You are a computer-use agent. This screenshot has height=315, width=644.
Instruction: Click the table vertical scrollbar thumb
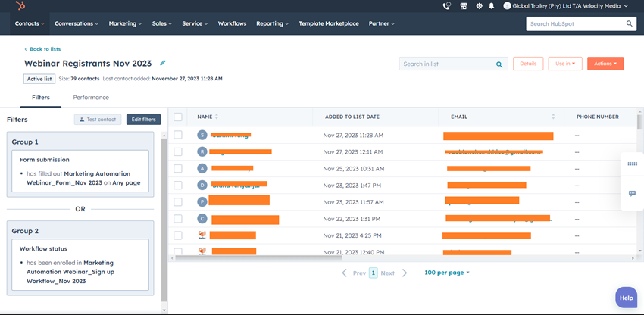640,122
